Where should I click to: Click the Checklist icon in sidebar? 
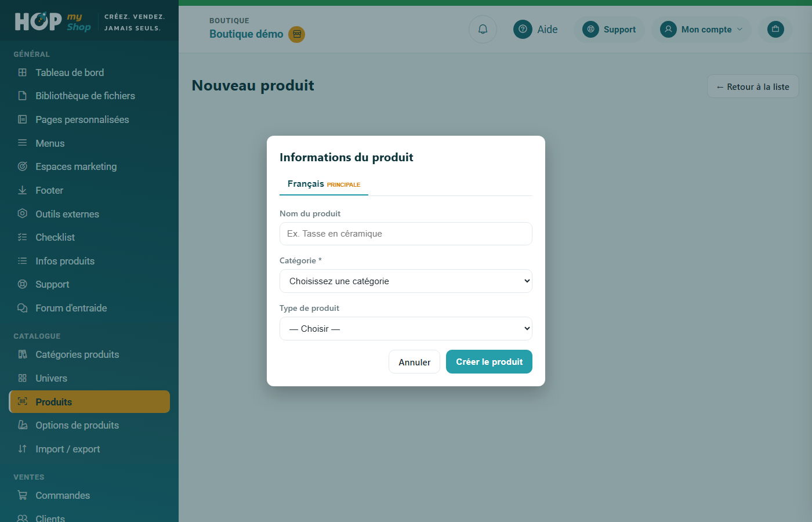[23, 237]
